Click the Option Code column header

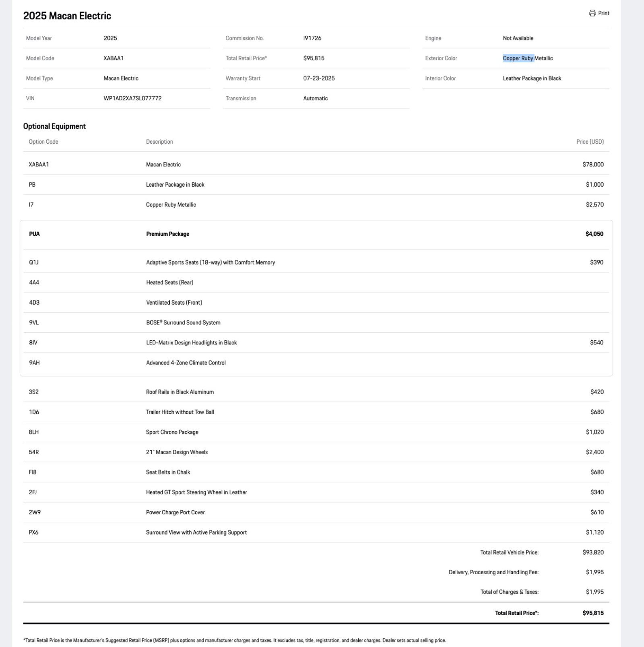coord(43,142)
